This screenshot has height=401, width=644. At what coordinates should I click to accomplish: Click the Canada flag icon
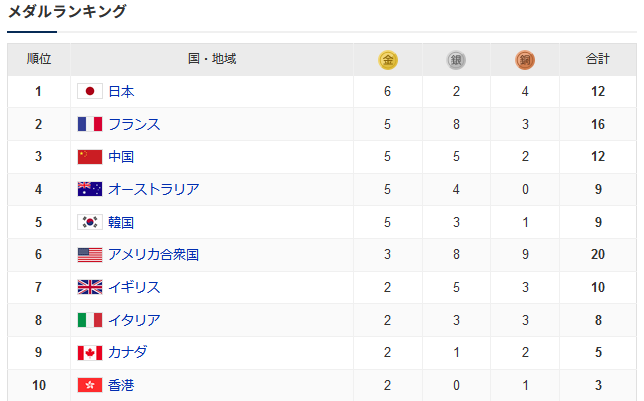click(x=90, y=353)
